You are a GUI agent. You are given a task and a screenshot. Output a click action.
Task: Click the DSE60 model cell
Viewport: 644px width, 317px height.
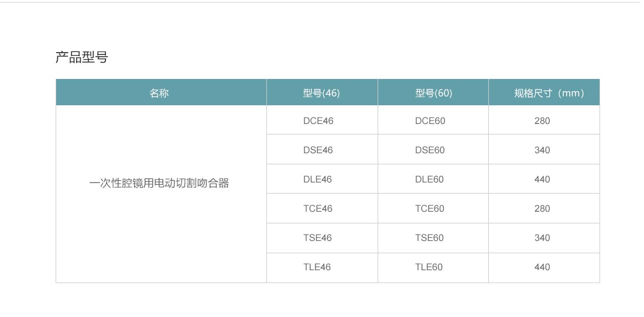tap(433, 150)
